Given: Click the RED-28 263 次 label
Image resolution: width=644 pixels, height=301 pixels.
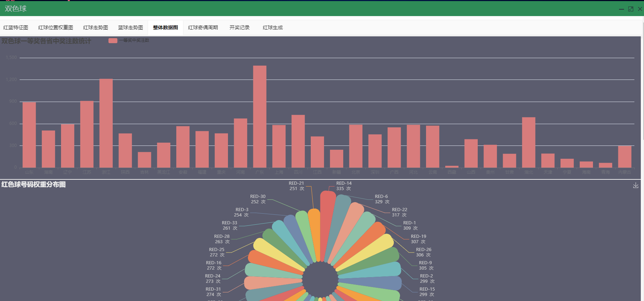Looking at the screenshot, I should coord(222,239).
